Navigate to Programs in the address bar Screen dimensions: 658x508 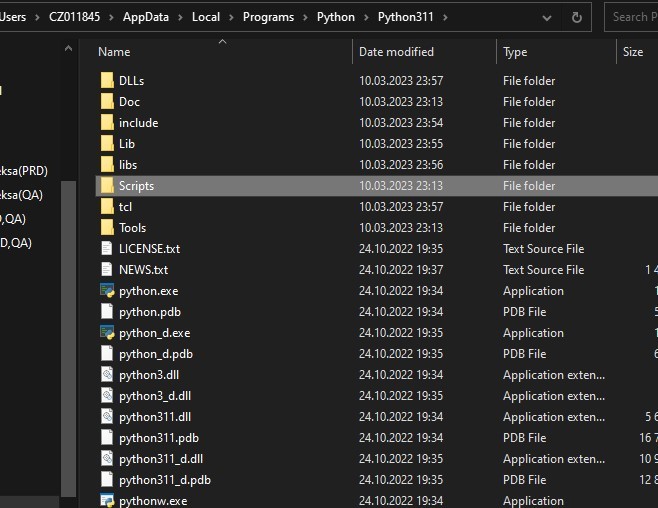click(x=268, y=17)
